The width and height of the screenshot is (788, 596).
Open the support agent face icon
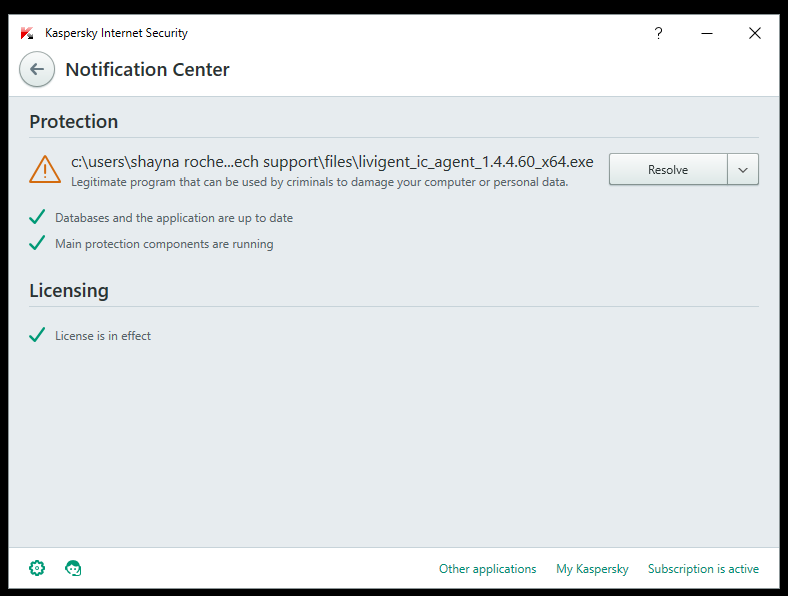[x=73, y=568]
